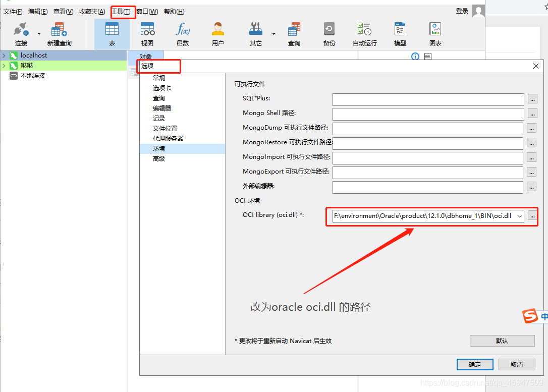Browse for MongoExport executable

click(x=531, y=173)
